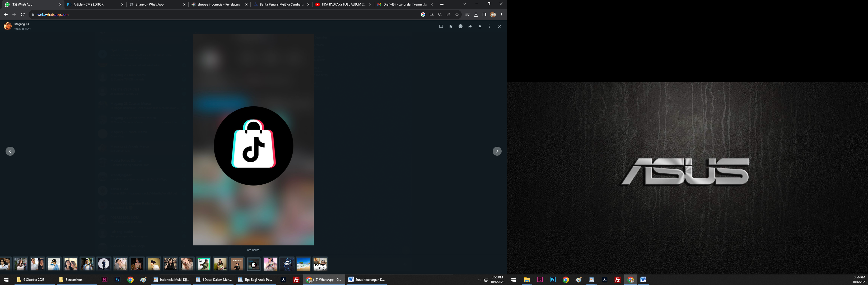
Task: Open the WhatsApp viewer three-dot menu
Action: tap(489, 26)
